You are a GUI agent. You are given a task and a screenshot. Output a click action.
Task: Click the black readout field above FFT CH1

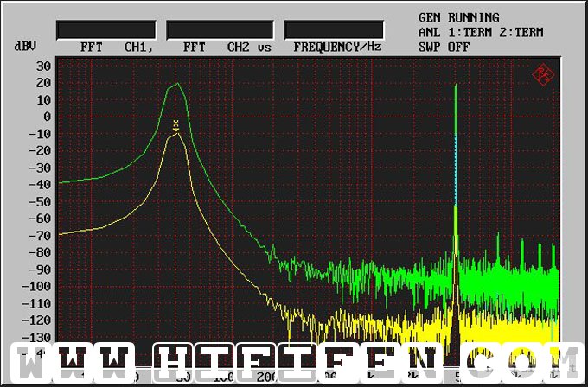click(106, 30)
